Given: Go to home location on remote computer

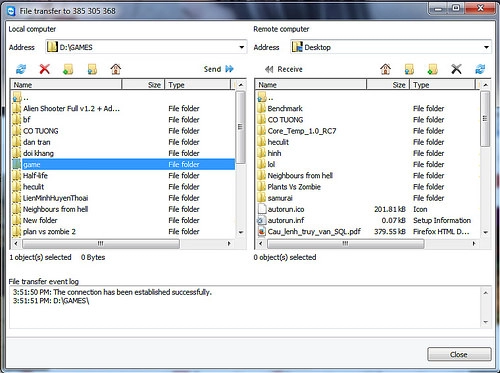Looking at the screenshot, I should (386, 69).
